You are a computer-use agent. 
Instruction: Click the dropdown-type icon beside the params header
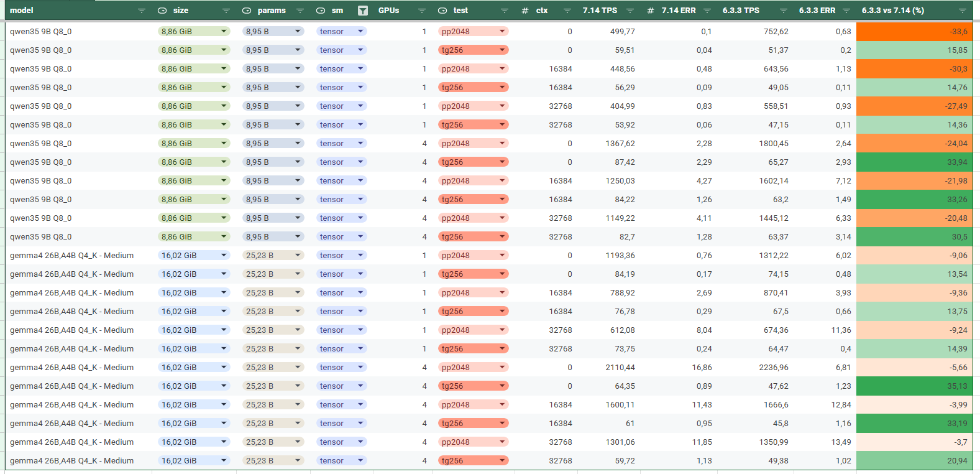247,11
